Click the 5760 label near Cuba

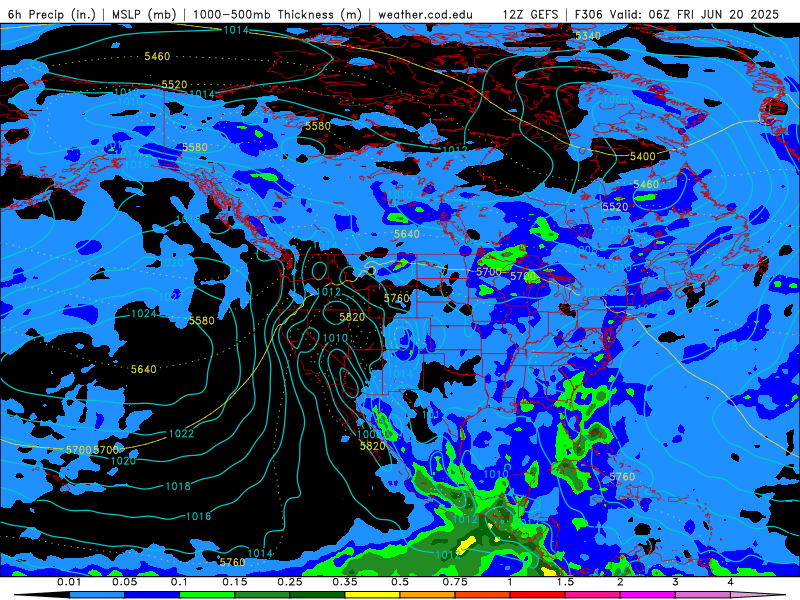coord(622,477)
